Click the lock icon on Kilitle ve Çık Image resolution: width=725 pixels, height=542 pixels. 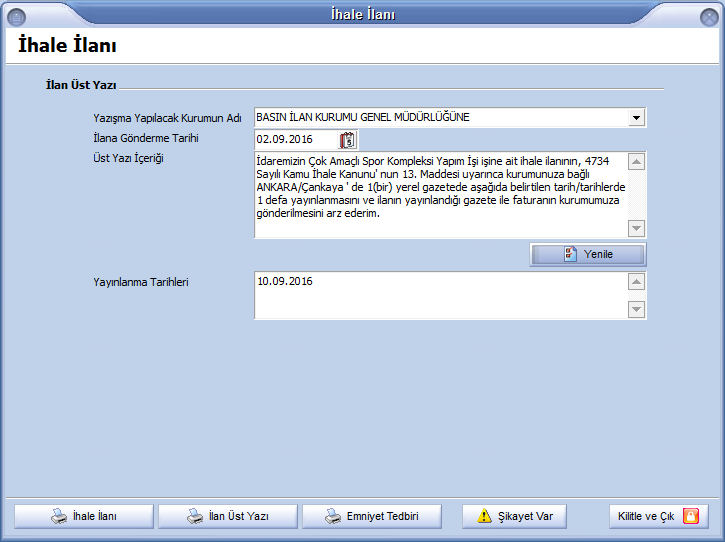click(690, 516)
